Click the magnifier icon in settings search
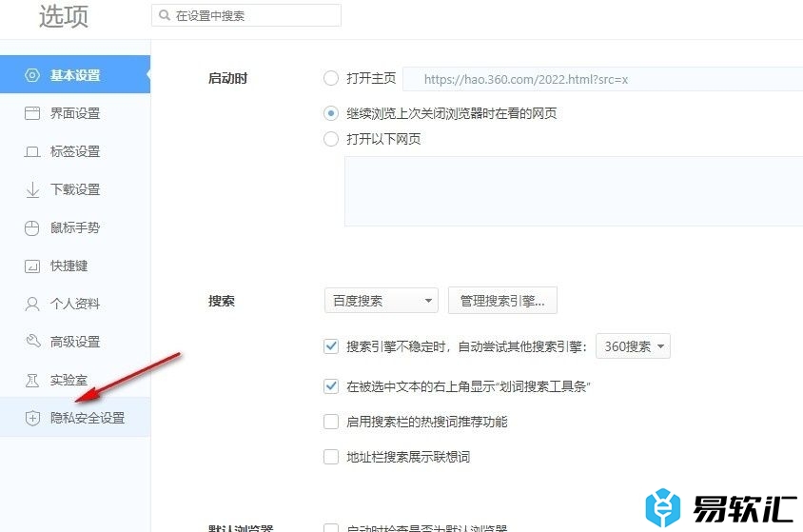Viewport: 803px width, 532px height. pyautogui.click(x=164, y=15)
